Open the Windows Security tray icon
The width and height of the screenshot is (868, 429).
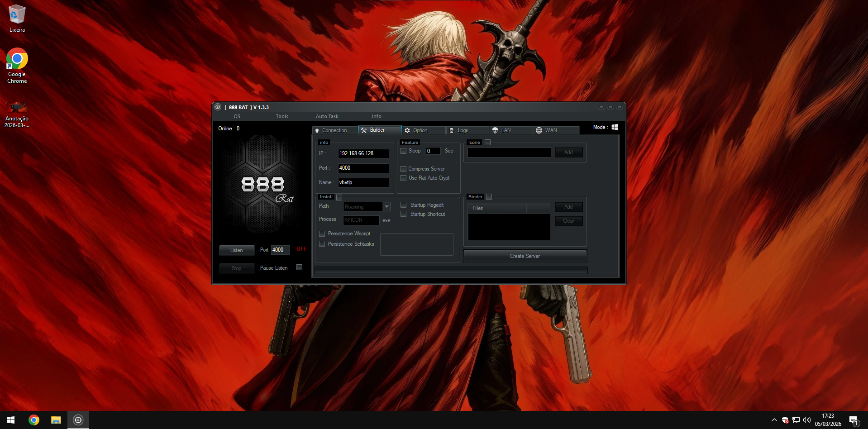785,420
